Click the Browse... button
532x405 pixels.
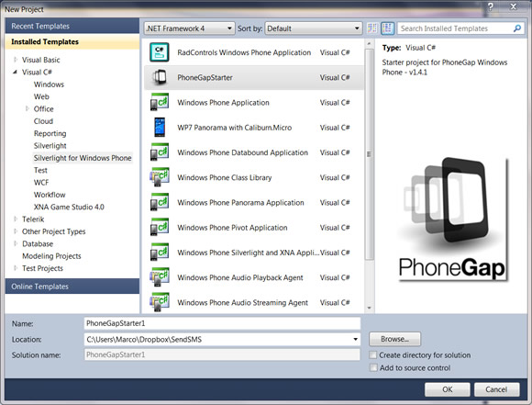[395, 339]
